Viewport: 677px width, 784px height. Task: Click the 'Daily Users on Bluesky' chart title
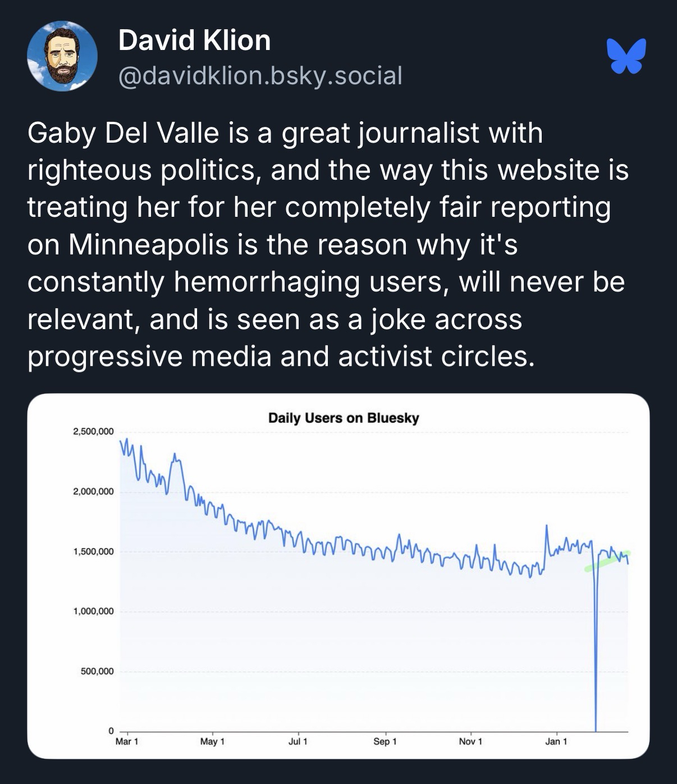tap(344, 418)
